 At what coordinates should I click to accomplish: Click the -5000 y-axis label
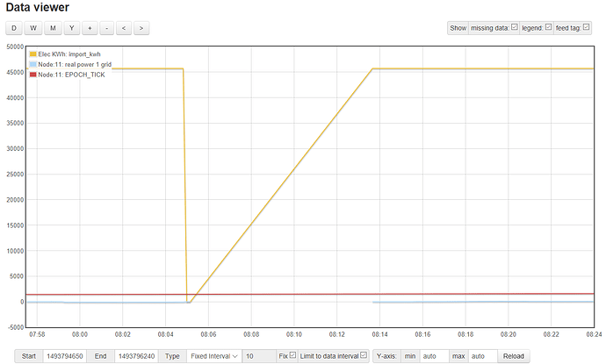click(15, 327)
